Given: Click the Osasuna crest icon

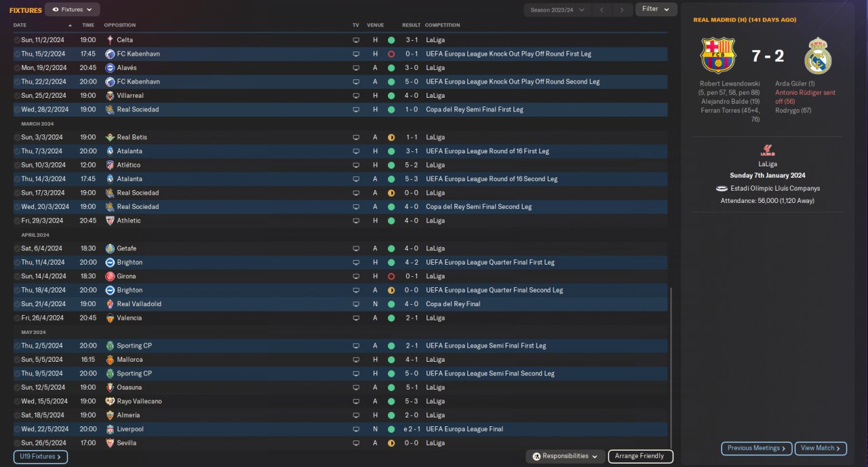Looking at the screenshot, I should [x=110, y=388].
